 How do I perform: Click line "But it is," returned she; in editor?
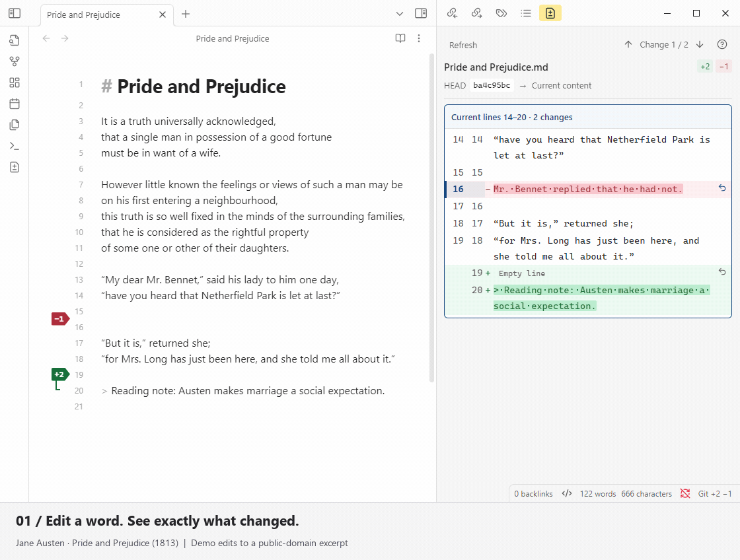[x=156, y=343]
